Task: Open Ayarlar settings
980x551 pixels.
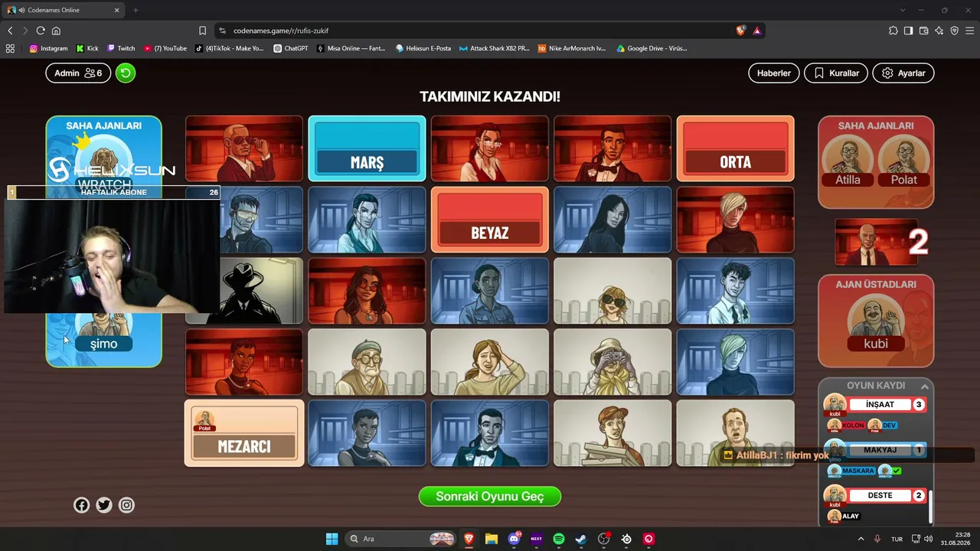Action: pyautogui.click(x=903, y=73)
